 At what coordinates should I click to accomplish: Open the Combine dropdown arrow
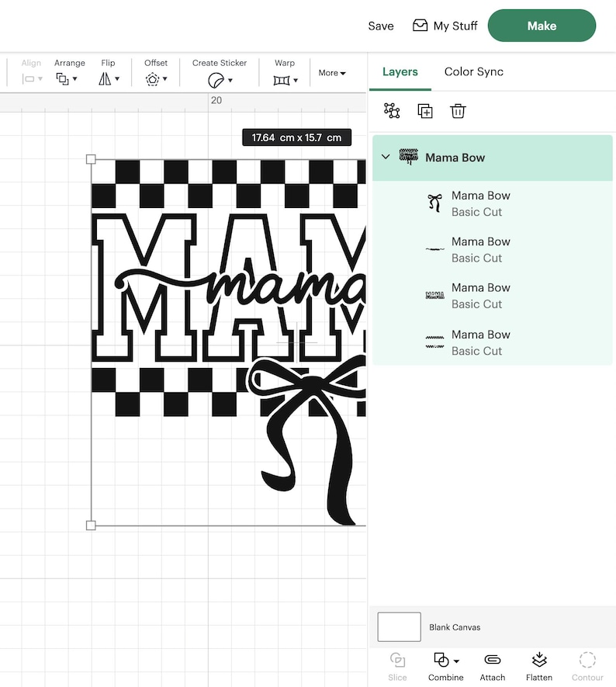[457, 661]
